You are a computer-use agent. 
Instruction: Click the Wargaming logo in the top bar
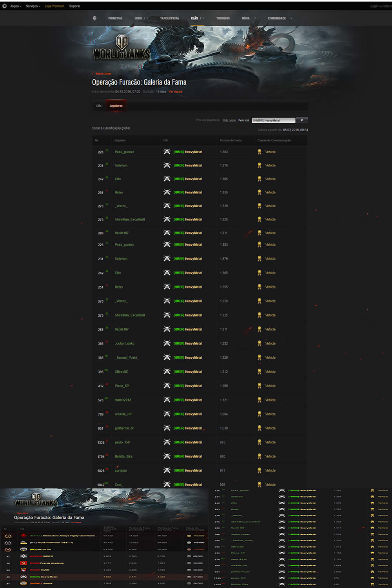[x=4, y=6]
